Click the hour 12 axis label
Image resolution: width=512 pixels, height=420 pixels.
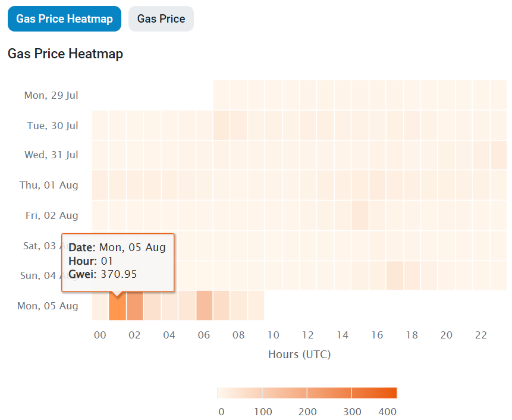308,335
